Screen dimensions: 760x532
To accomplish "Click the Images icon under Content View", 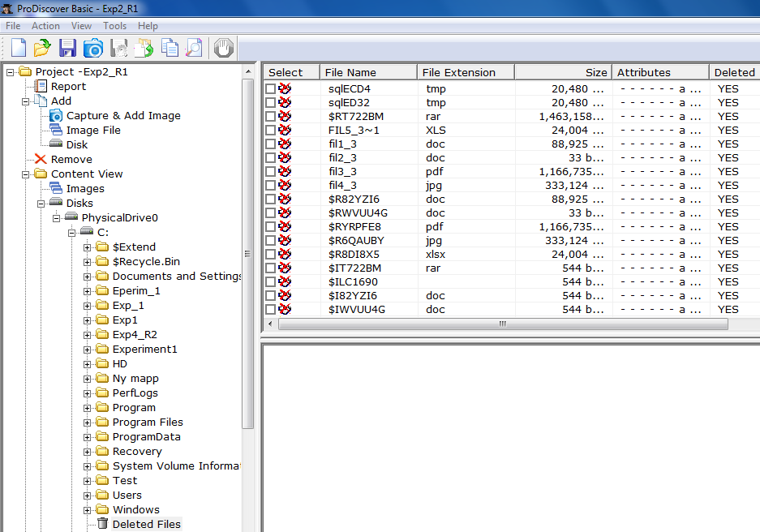I will [x=56, y=188].
